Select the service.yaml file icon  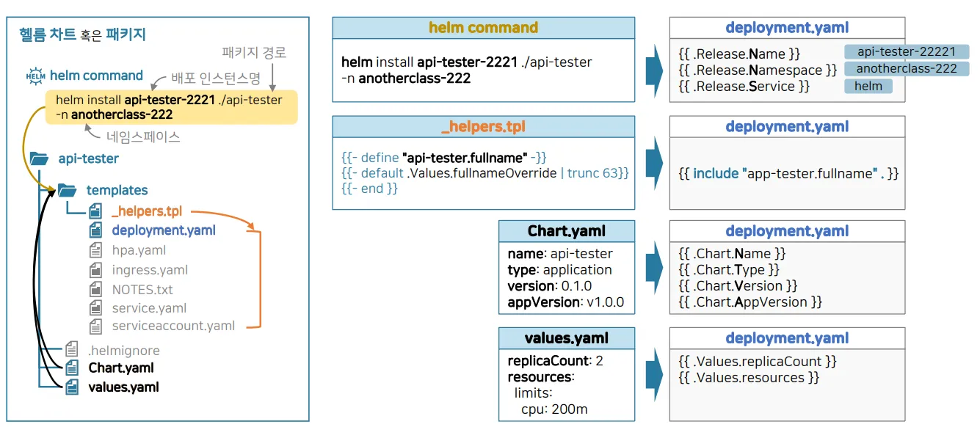pyautogui.click(x=95, y=307)
